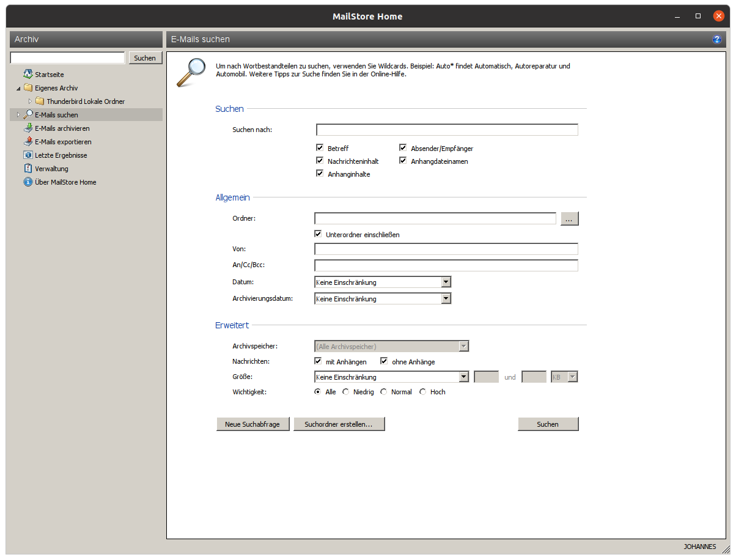Click the Verwaltung clipboard icon
This screenshot has width=736, height=560.
pos(28,169)
